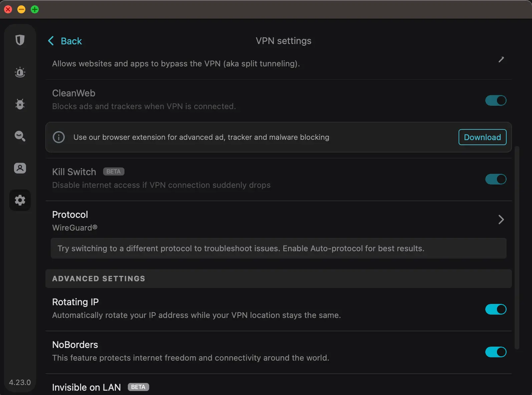This screenshot has width=532, height=395.
Task: Click the Protocol label
Action: [70, 215]
